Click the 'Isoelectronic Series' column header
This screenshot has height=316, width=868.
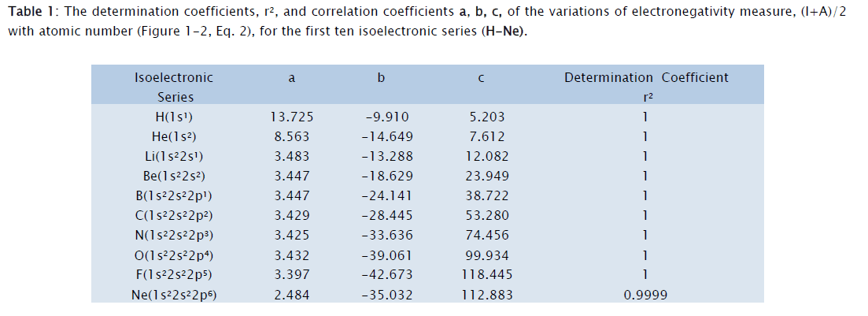point(174,87)
